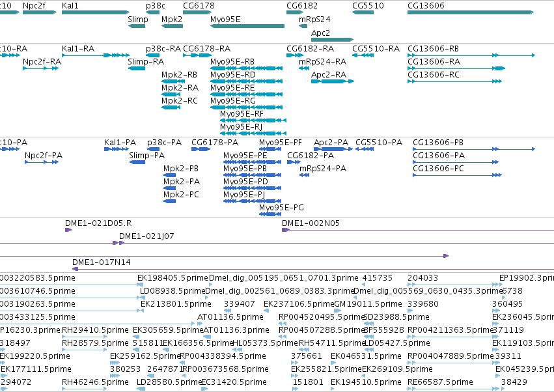Click the Mpk2-PB protein label

coord(181,168)
